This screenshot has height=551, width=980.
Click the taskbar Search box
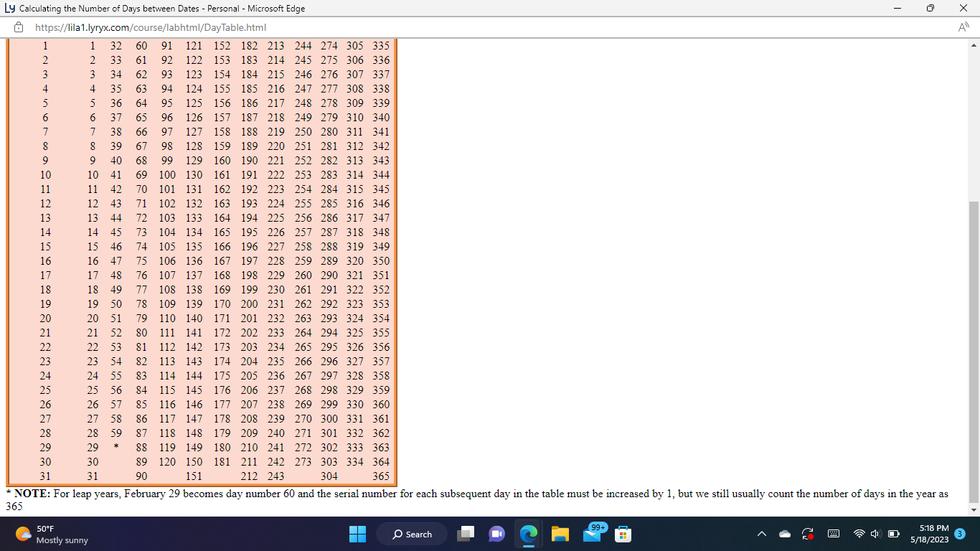pos(412,534)
